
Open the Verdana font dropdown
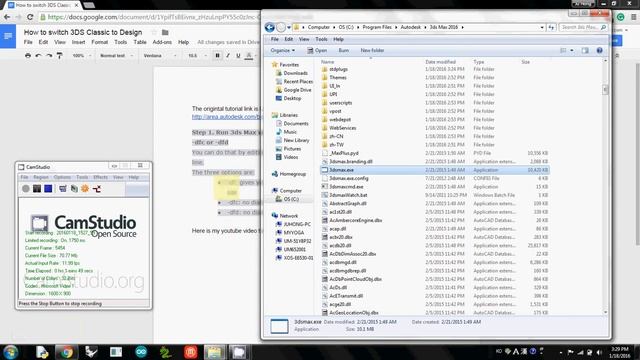tap(160, 56)
